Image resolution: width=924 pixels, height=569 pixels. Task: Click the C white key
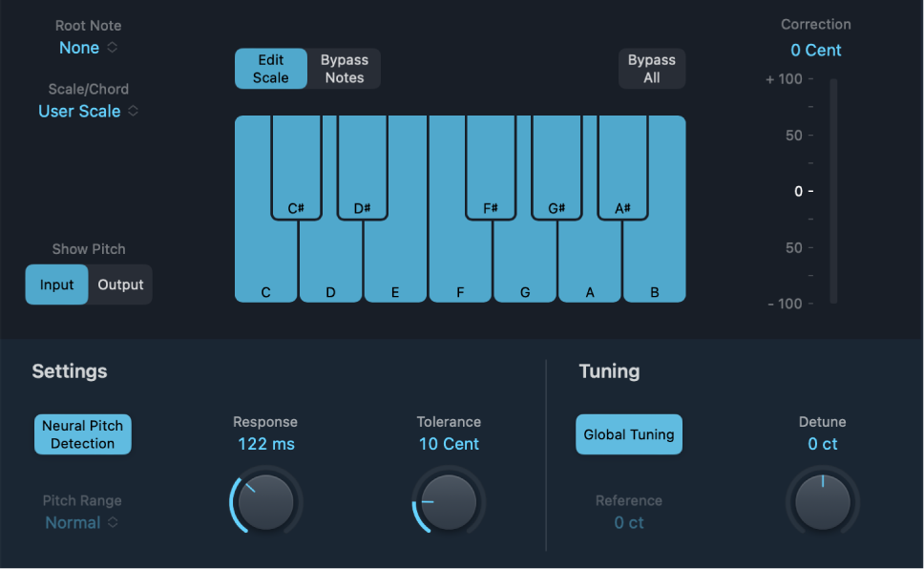[x=265, y=267]
